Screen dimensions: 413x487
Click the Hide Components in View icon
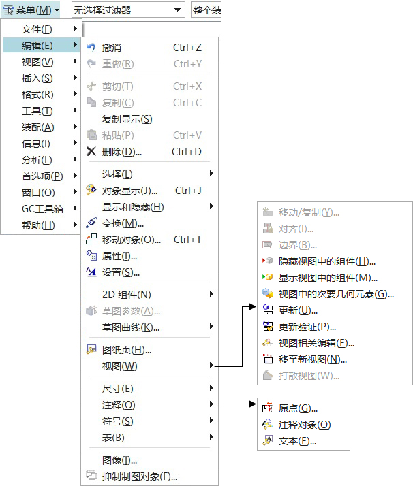[x=268, y=261]
